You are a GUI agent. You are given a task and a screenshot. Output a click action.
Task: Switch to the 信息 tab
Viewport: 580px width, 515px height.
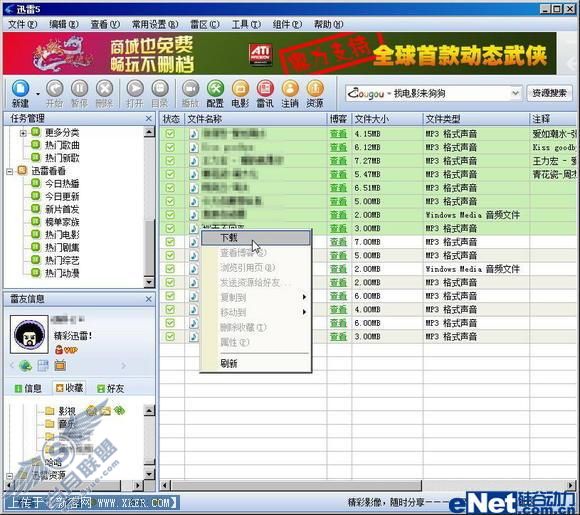coord(28,388)
